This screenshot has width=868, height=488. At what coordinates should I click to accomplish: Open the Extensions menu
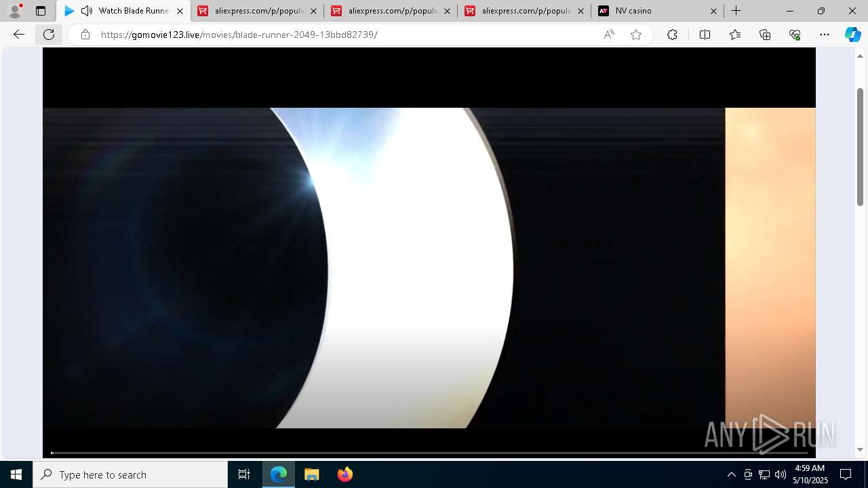coord(672,35)
